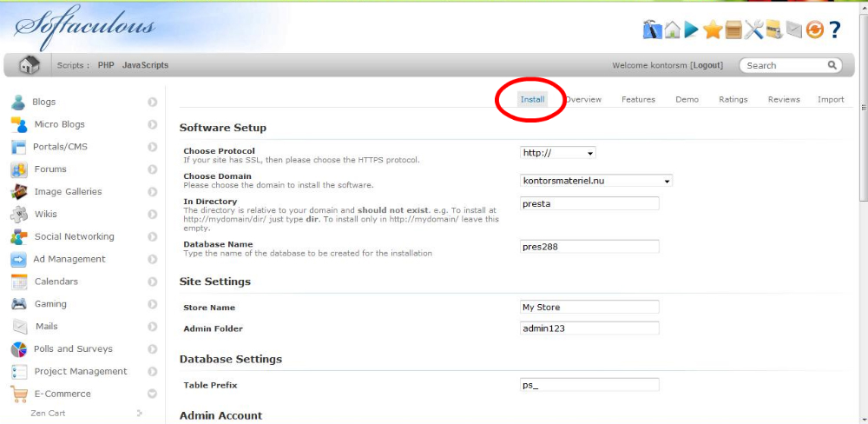Click the Forums category icon
Viewport: 868px width, 424px height.
19,169
